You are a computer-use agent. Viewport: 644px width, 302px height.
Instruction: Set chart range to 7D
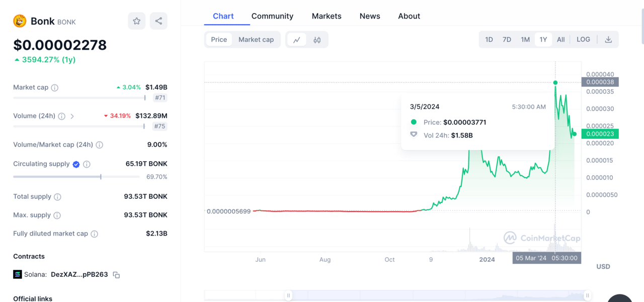pos(507,40)
